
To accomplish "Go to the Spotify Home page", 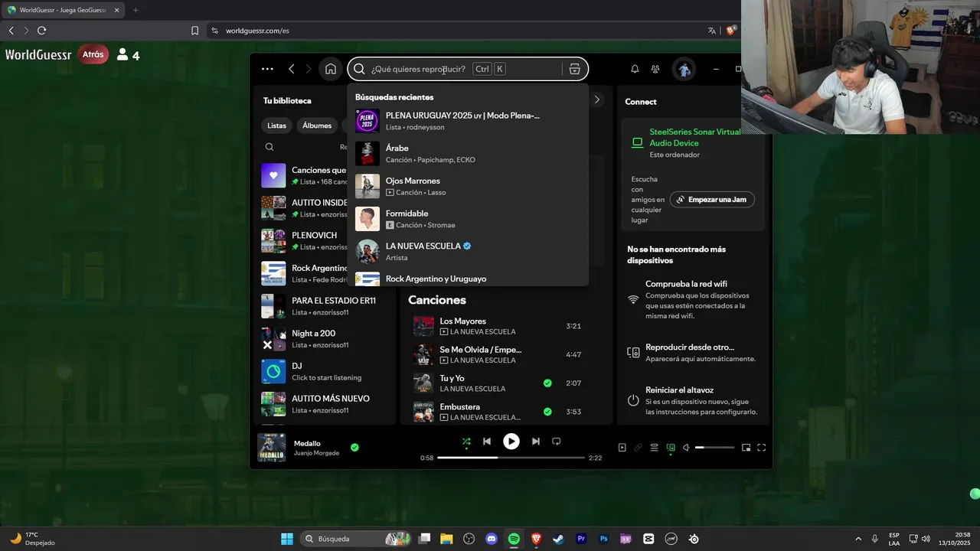I will 331,69.
